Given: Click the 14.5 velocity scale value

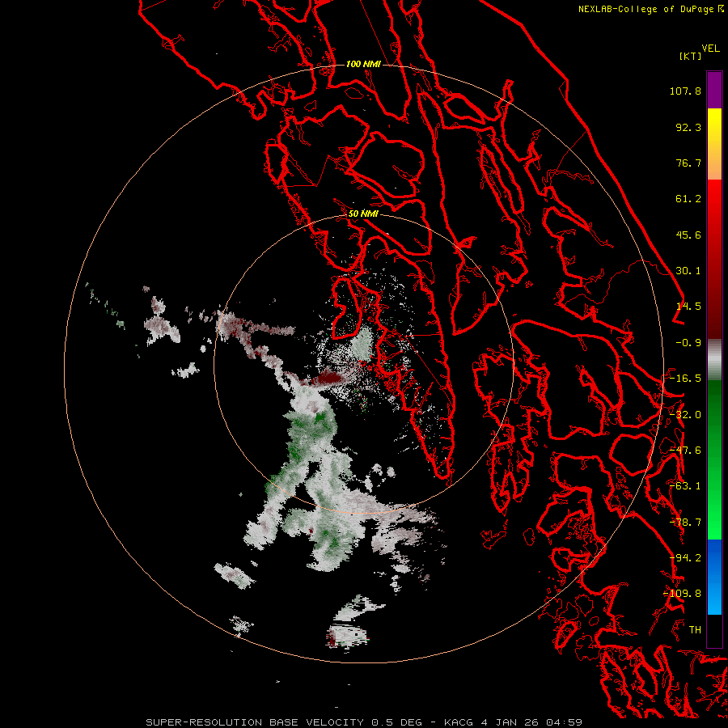Looking at the screenshot, I should point(688,307).
